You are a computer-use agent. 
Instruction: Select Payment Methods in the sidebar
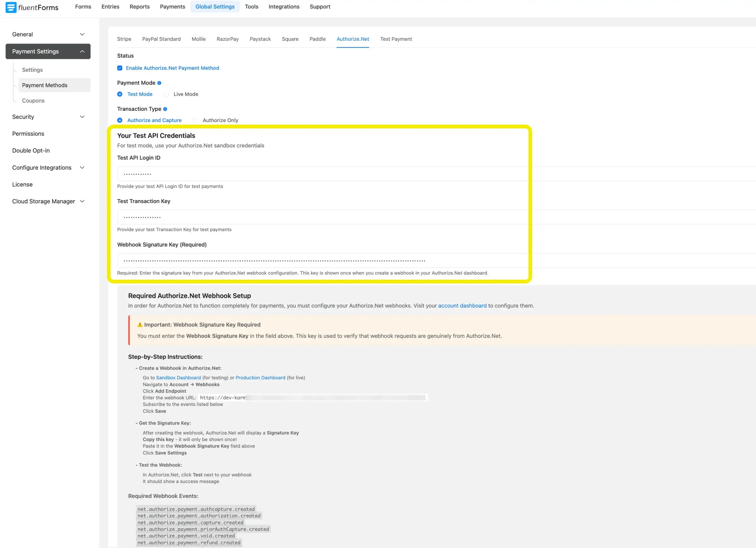pyautogui.click(x=44, y=85)
